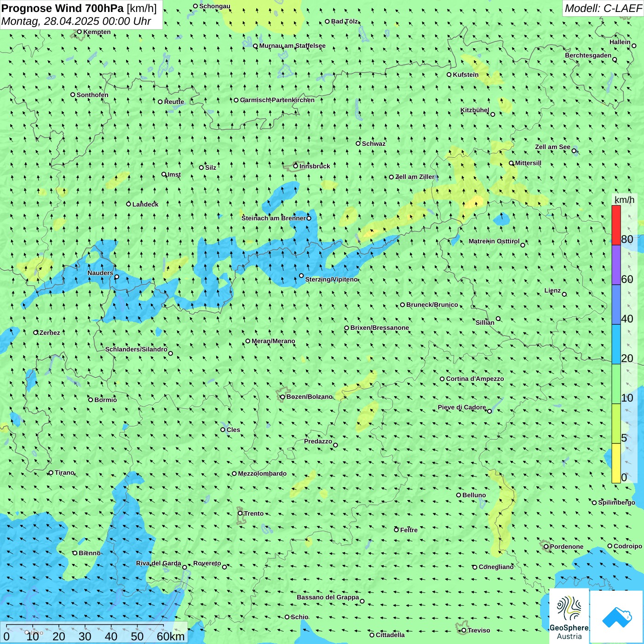Click the Kempten location marker
The width and height of the screenshot is (644, 644).
(x=79, y=32)
